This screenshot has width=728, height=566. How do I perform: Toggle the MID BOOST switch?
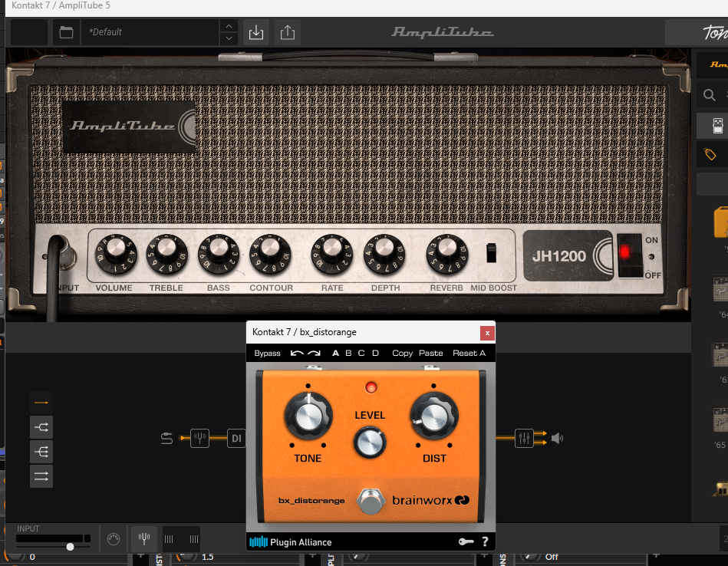tap(491, 253)
